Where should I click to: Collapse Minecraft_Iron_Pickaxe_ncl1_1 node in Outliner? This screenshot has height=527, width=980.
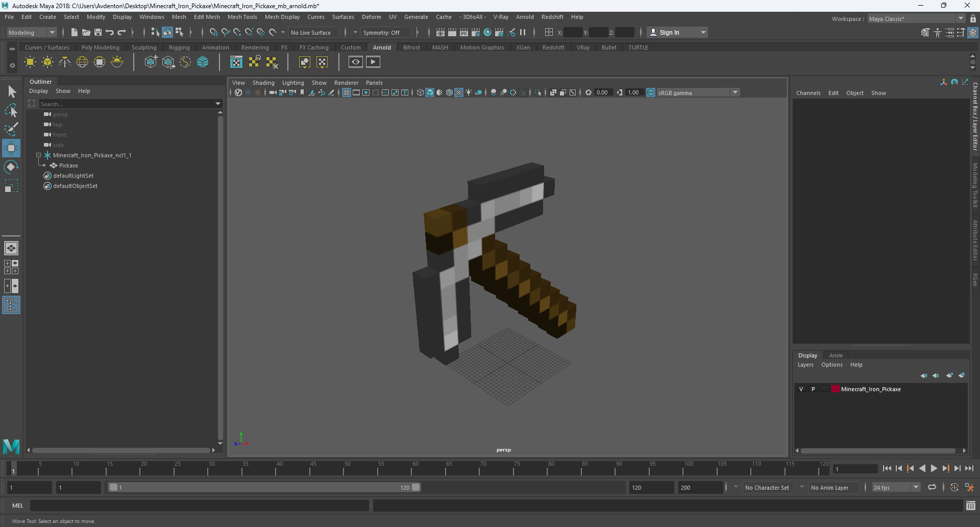(x=38, y=155)
